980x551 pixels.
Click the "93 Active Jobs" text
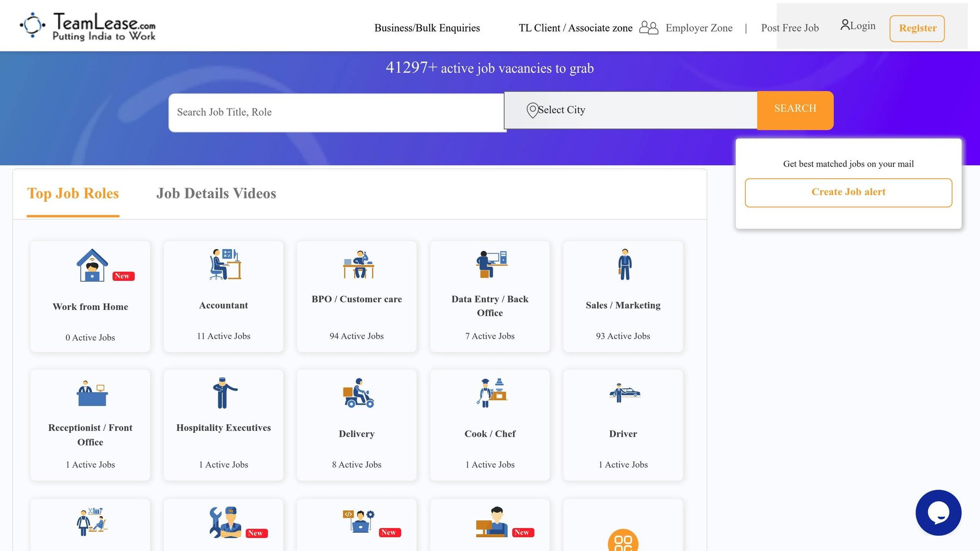tap(623, 336)
